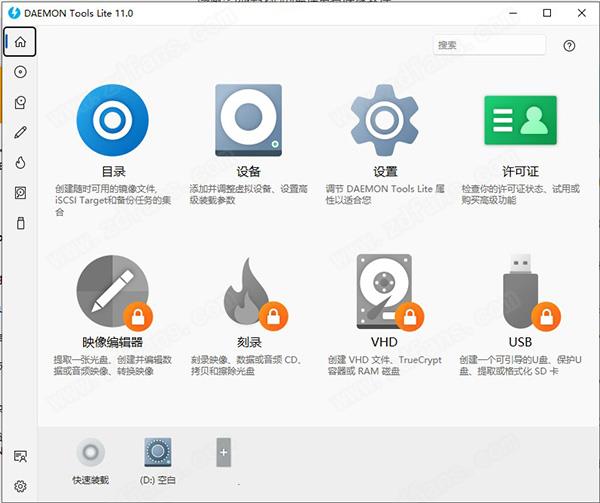The width and height of the screenshot is (600, 503).
Task: Click the (D:) 空白 label text
Action: click(158, 480)
